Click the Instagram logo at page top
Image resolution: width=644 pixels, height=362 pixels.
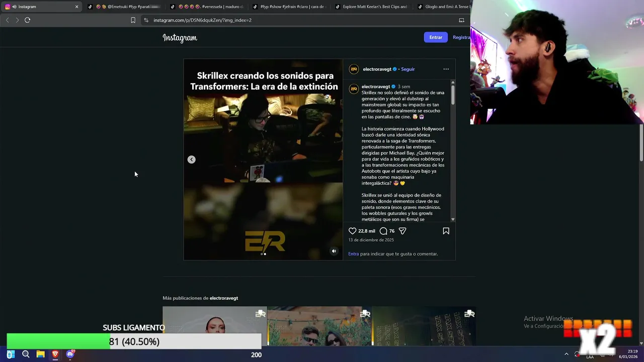(x=180, y=38)
